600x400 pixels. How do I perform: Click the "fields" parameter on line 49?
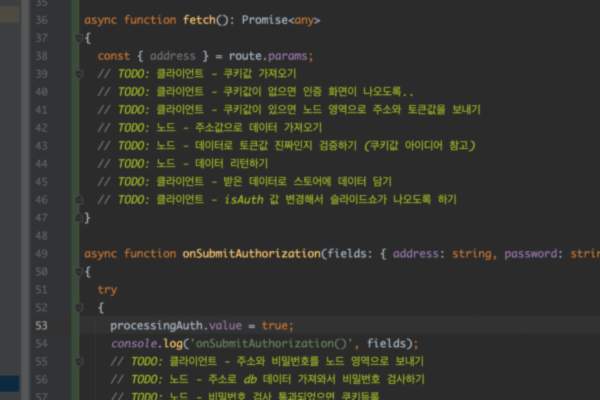point(346,254)
